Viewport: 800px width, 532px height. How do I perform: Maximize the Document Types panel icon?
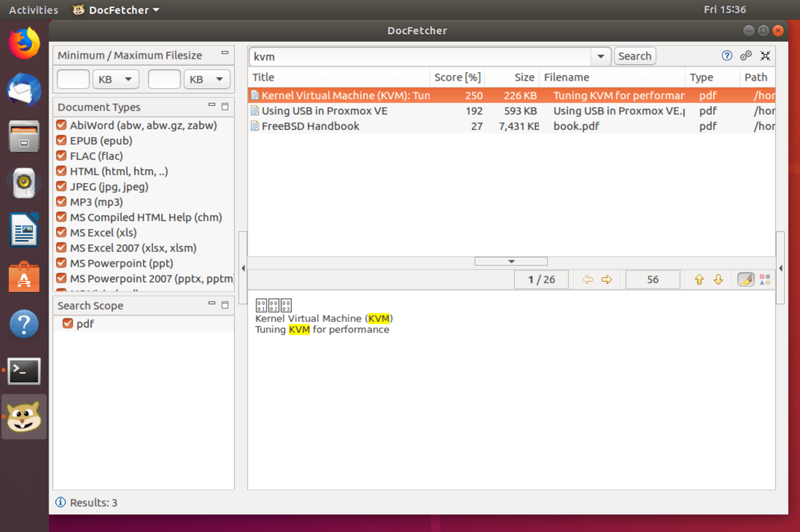(224, 107)
